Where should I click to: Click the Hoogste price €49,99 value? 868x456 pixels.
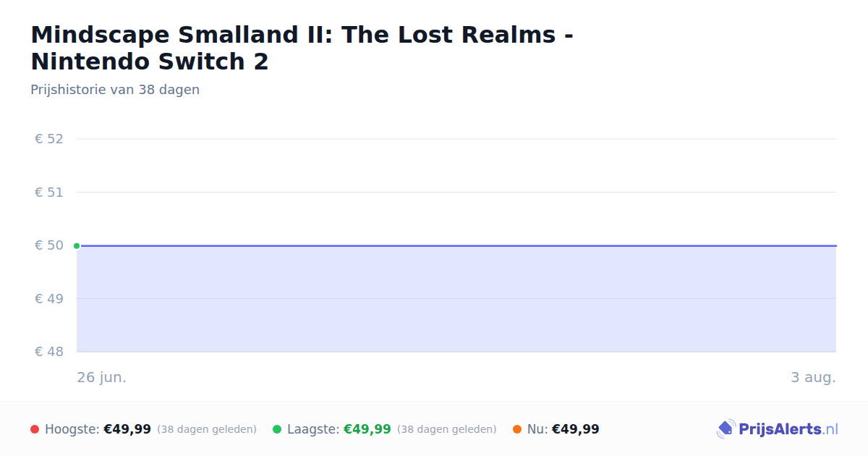point(127,429)
